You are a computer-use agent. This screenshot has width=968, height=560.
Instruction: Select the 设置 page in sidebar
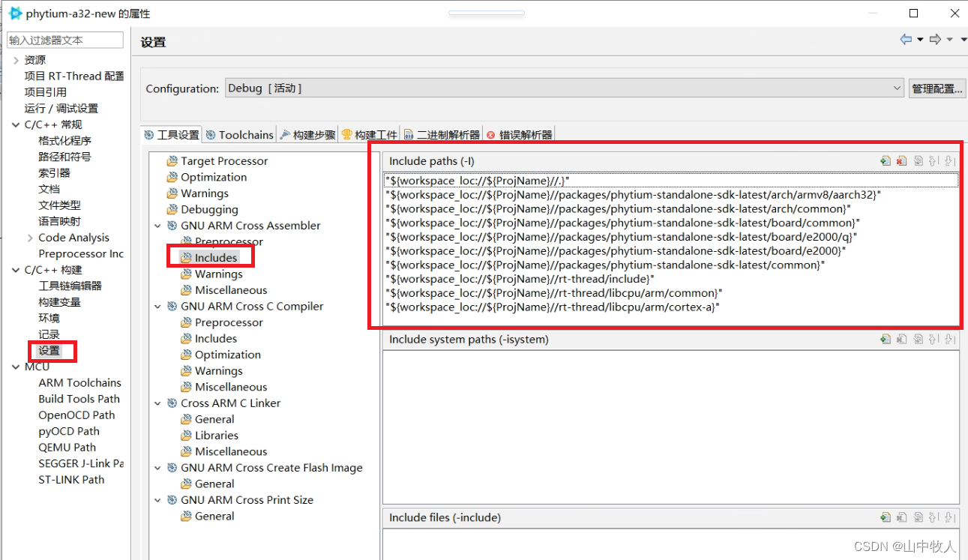click(49, 350)
